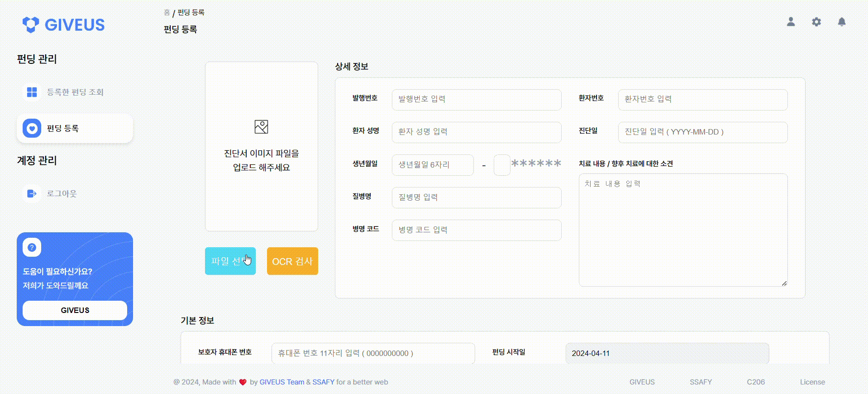Click C206 footer link
Viewport: 868px width, 394px height.
click(x=756, y=382)
